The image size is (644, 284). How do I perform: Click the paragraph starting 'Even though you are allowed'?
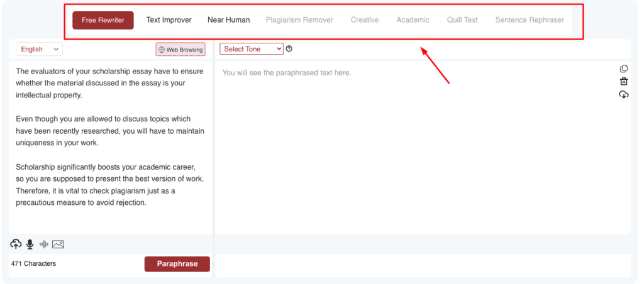[110, 131]
